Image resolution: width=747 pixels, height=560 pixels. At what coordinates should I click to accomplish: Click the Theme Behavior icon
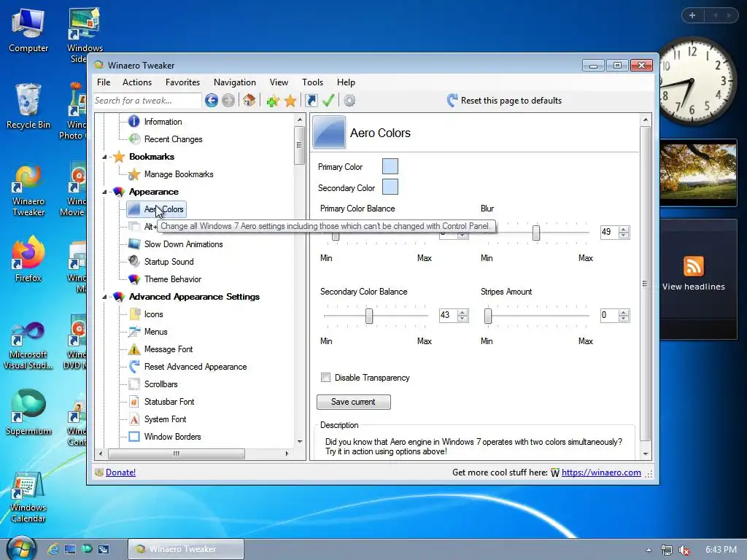(134, 279)
